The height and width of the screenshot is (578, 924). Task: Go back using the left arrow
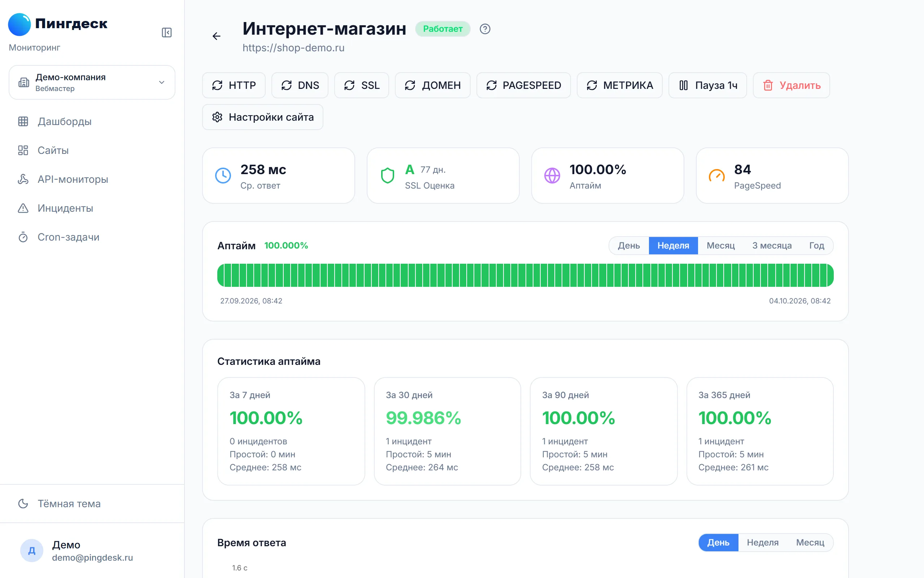[217, 36]
